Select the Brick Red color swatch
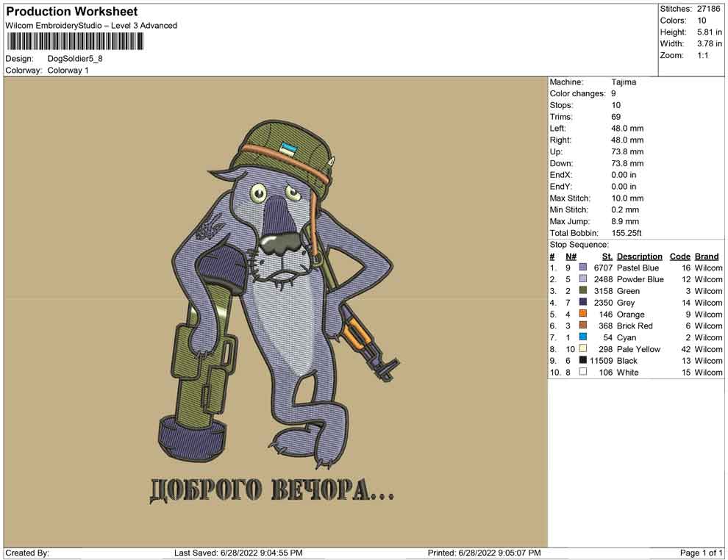The width and height of the screenshot is (728, 560). 583,326
